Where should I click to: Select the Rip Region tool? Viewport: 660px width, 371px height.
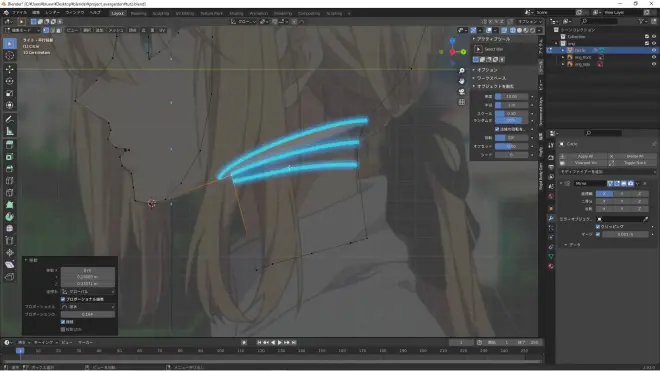10,277
